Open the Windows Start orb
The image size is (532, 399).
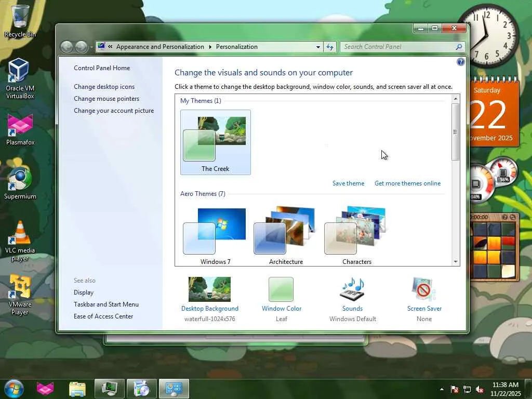(x=14, y=389)
